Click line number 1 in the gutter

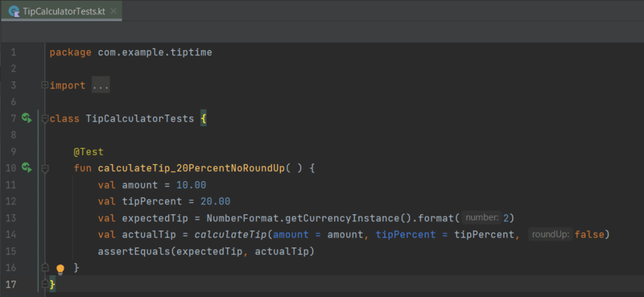[x=14, y=52]
